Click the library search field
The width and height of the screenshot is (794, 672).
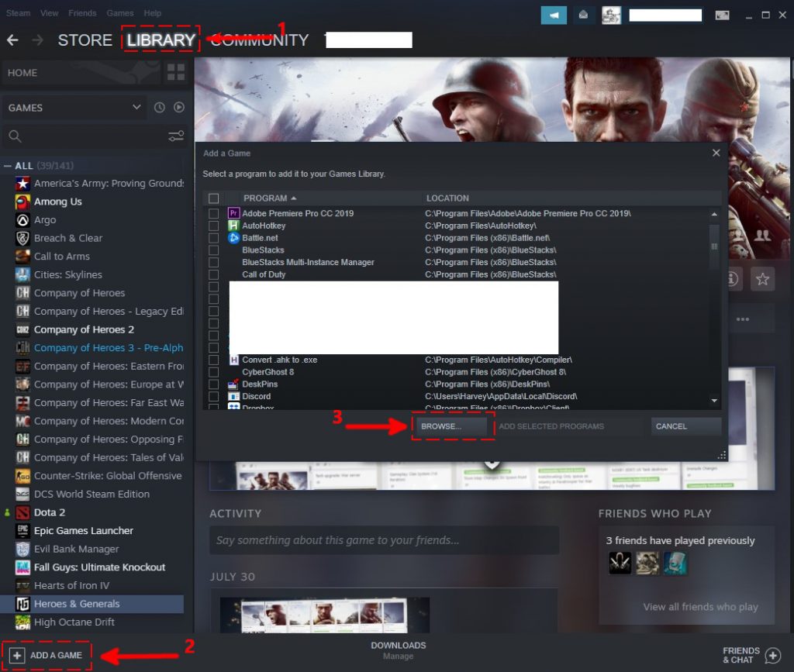point(95,136)
